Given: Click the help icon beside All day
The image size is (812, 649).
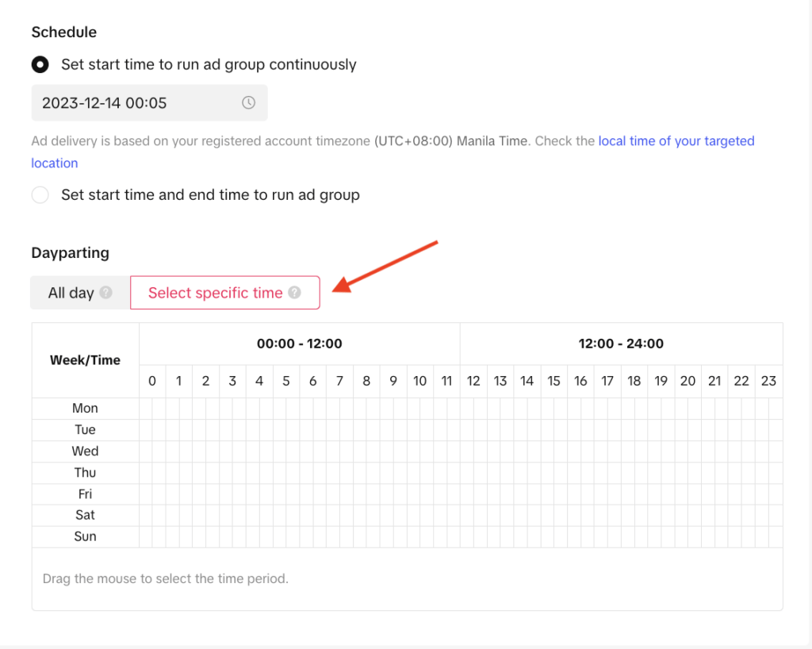Looking at the screenshot, I should pos(106,293).
